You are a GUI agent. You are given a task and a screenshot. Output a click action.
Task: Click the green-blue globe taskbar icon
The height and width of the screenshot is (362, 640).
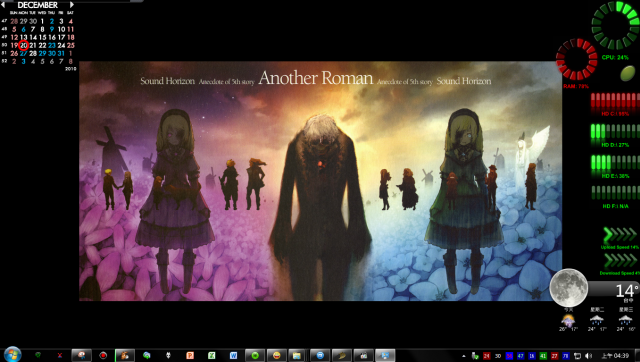point(147,355)
